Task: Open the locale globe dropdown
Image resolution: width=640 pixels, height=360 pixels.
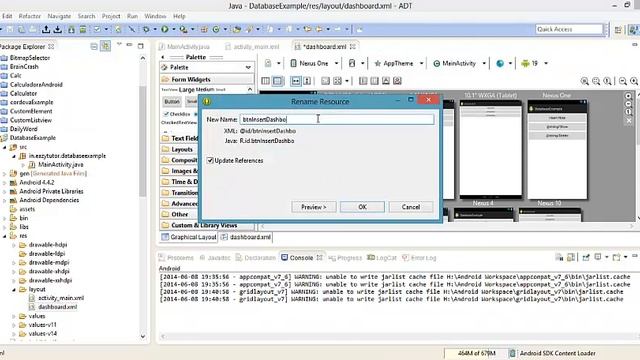Action: pos(504,63)
